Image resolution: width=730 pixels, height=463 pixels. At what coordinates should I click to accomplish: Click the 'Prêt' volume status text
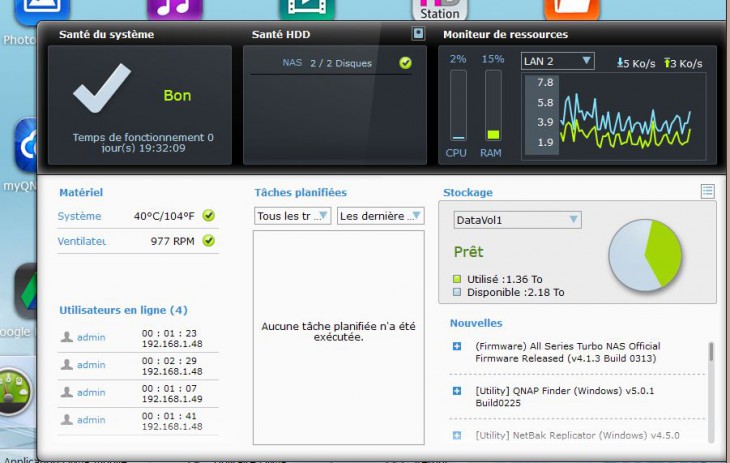click(x=468, y=252)
